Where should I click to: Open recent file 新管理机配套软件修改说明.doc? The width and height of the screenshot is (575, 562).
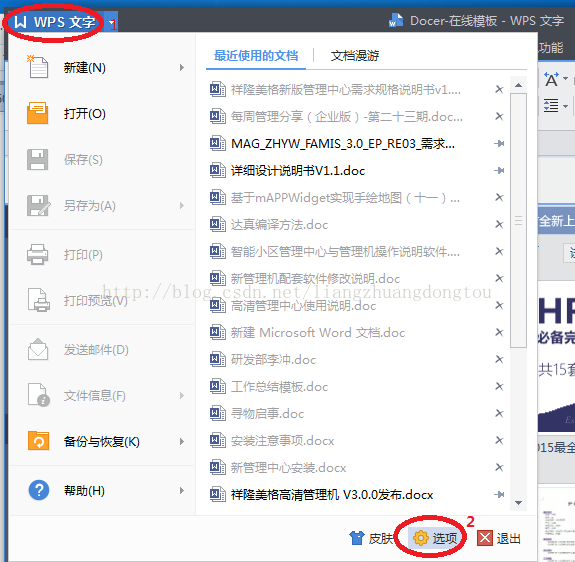coord(315,279)
